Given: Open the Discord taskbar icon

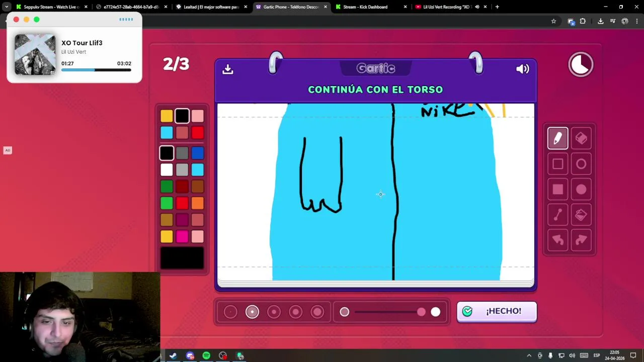Looking at the screenshot, I should (190, 356).
